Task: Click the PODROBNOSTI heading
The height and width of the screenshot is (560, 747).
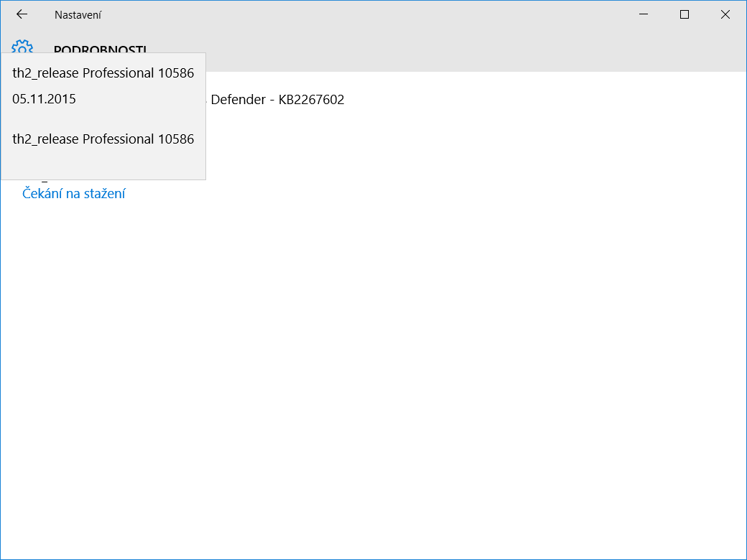Action: 100,49
